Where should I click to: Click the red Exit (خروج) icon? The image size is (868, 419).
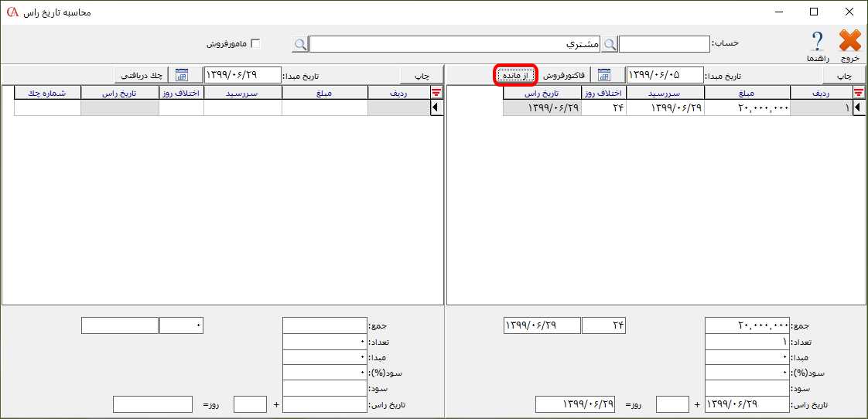point(849,42)
